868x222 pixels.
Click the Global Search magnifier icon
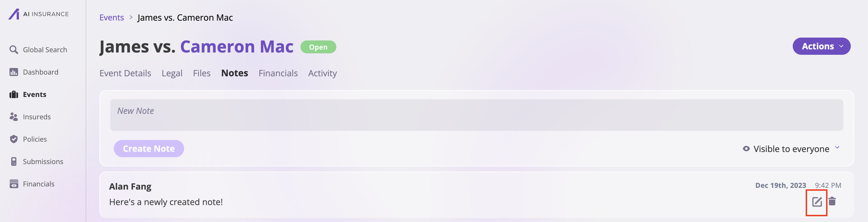pyautogui.click(x=13, y=50)
